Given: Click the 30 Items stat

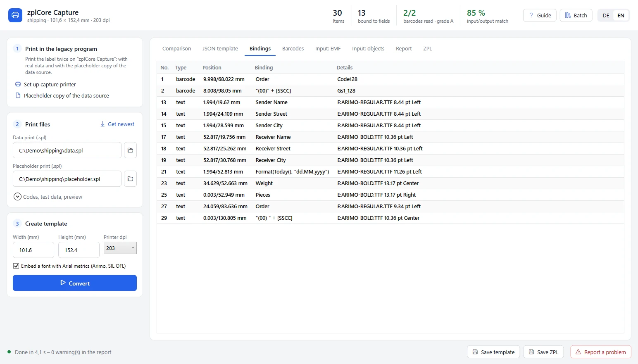Looking at the screenshot, I should pyautogui.click(x=338, y=16).
